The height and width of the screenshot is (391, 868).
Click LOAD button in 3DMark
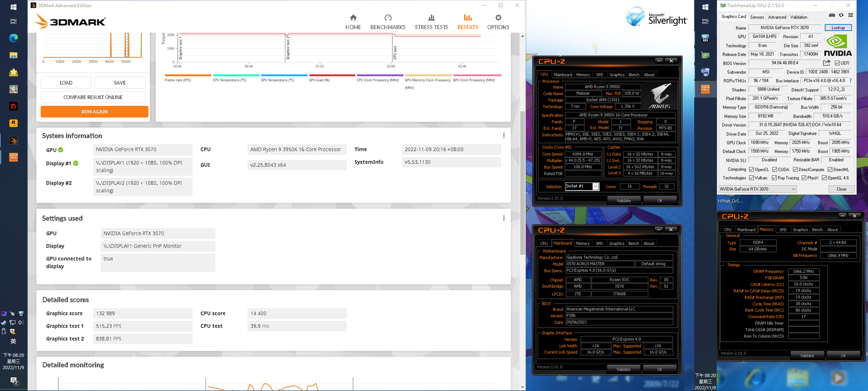66,83
